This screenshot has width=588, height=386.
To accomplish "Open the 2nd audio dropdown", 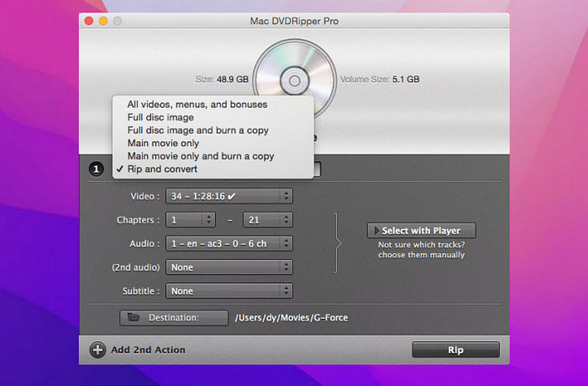I will coord(229,268).
